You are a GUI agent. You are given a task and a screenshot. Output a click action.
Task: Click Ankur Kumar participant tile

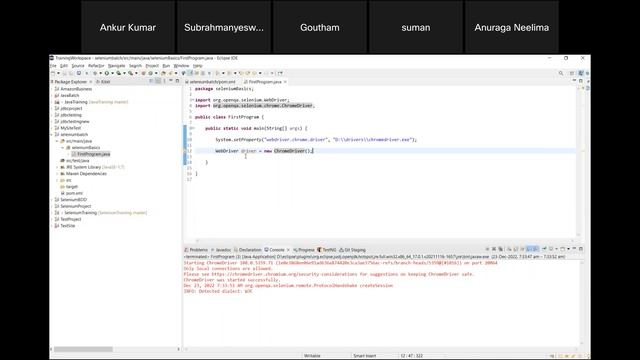(128, 27)
